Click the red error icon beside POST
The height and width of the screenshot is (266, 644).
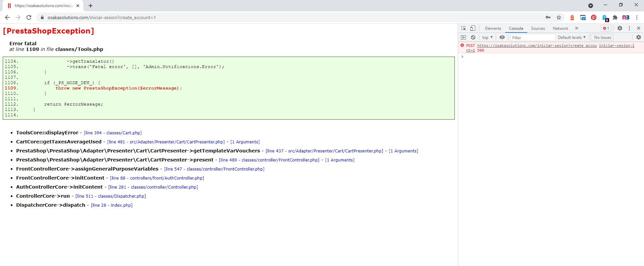pyautogui.click(x=462, y=45)
